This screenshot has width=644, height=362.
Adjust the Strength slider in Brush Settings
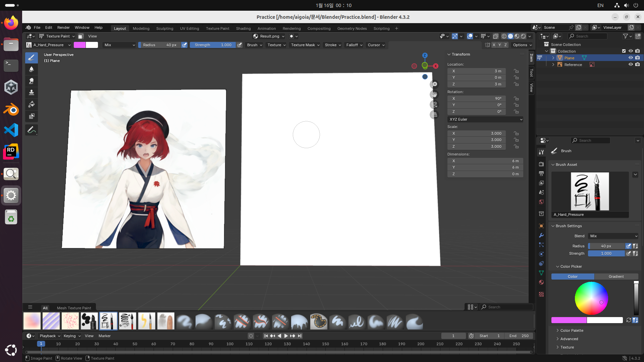coord(606,253)
